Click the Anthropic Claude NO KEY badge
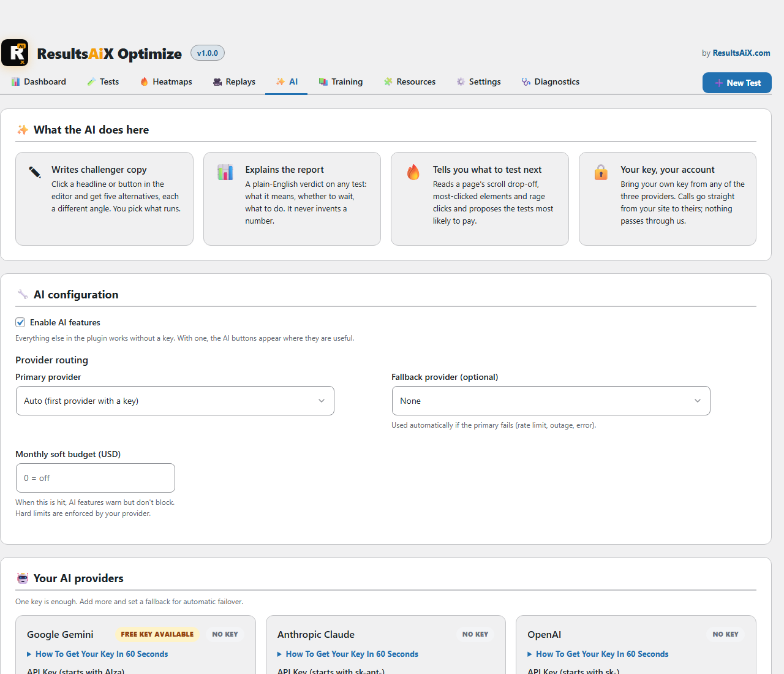The height and width of the screenshot is (674, 784). (475, 634)
